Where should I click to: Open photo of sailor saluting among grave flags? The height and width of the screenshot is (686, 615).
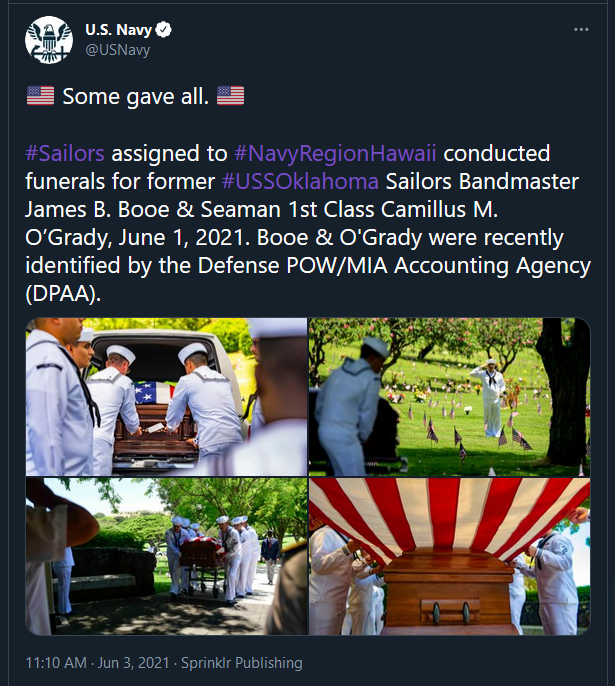pos(450,397)
